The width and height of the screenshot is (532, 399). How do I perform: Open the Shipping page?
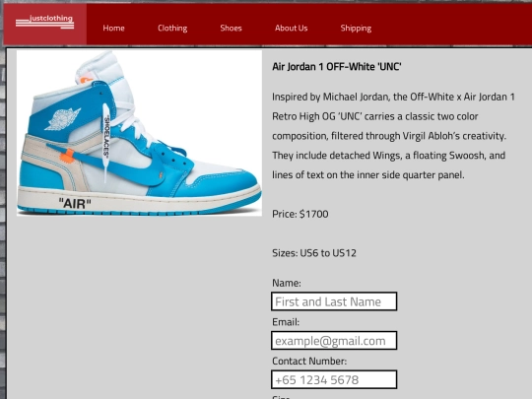pyautogui.click(x=356, y=29)
